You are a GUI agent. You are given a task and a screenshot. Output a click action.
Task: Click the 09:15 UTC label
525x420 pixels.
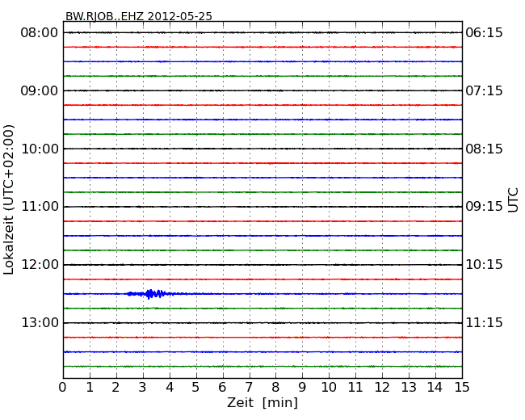click(x=484, y=207)
